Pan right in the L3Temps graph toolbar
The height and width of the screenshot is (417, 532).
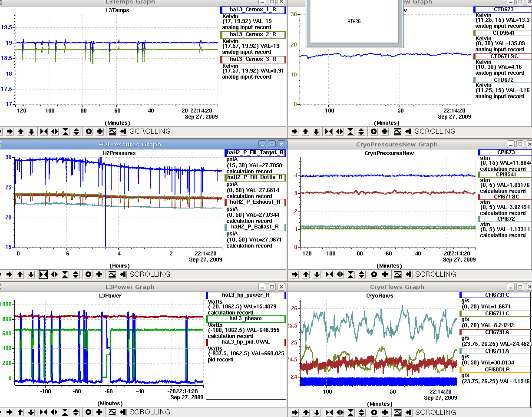[x=10, y=131]
